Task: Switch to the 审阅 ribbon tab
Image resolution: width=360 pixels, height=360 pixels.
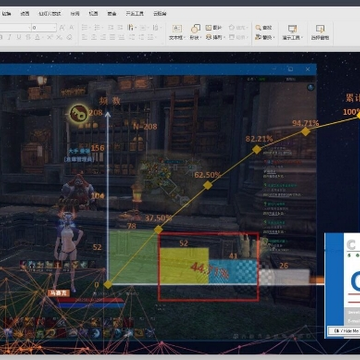Action: (75, 14)
